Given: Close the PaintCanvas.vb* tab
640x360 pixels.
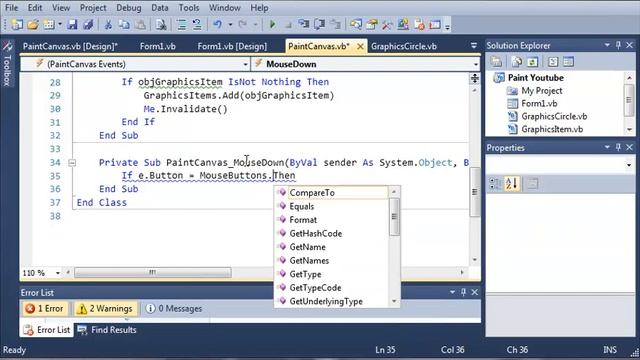Looking at the screenshot, I should click(360, 46).
